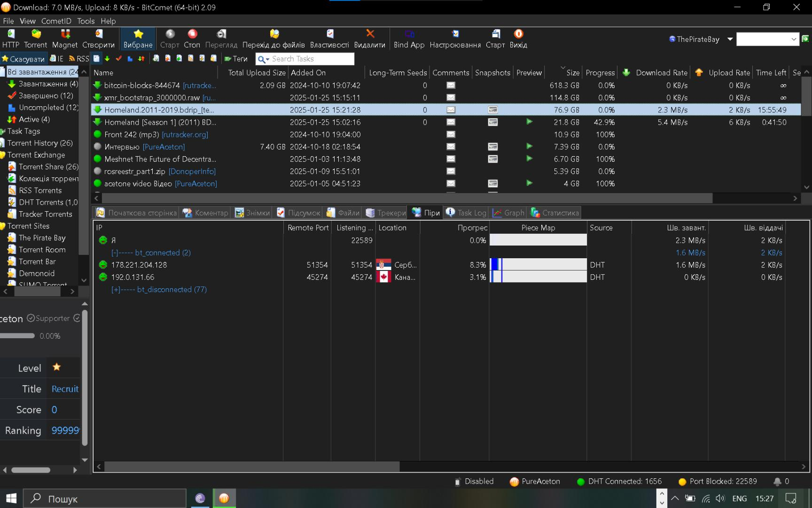Switch to the Статистика tab
The height and width of the screenshot is (508, 812).
tap(554, 213)
